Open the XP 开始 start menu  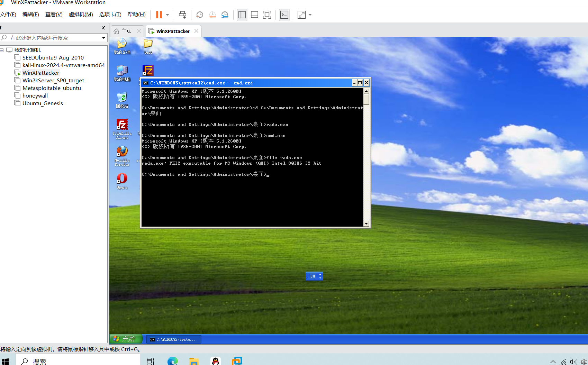[126, 339]
